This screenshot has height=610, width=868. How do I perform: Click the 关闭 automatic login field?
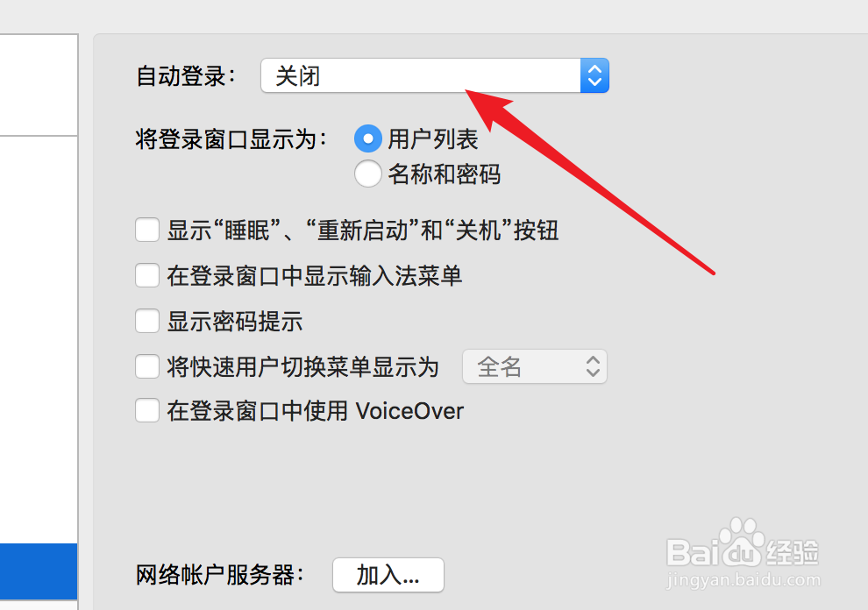click(x=435, y=75)
